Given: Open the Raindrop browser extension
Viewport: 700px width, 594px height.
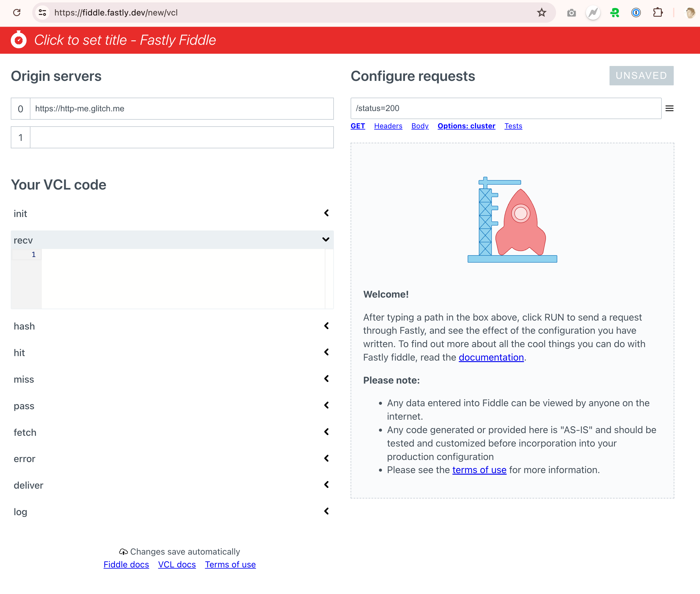Looking at the screenshot, I should point(614,13).
